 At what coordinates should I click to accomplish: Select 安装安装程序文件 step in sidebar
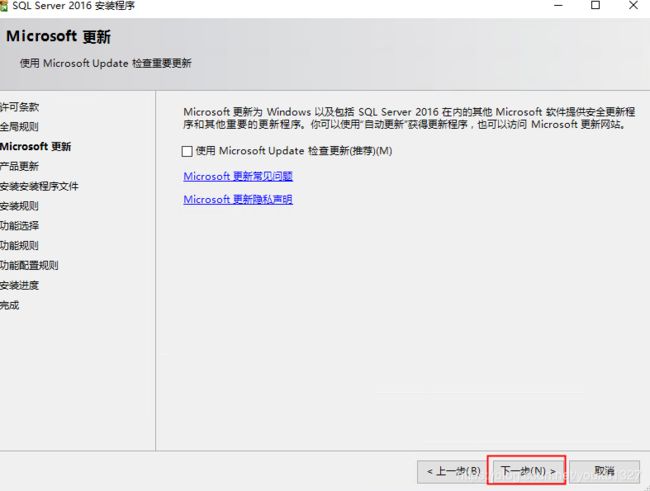coord(39,186)
